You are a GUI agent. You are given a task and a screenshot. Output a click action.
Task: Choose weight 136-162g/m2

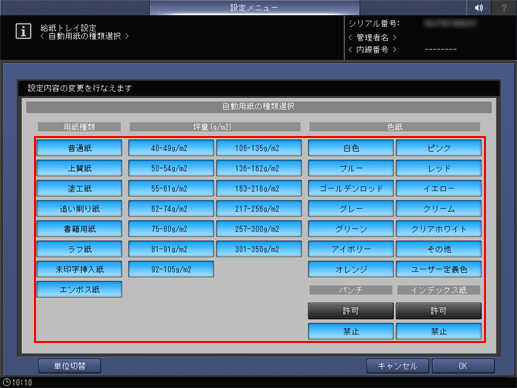[259, 168]
